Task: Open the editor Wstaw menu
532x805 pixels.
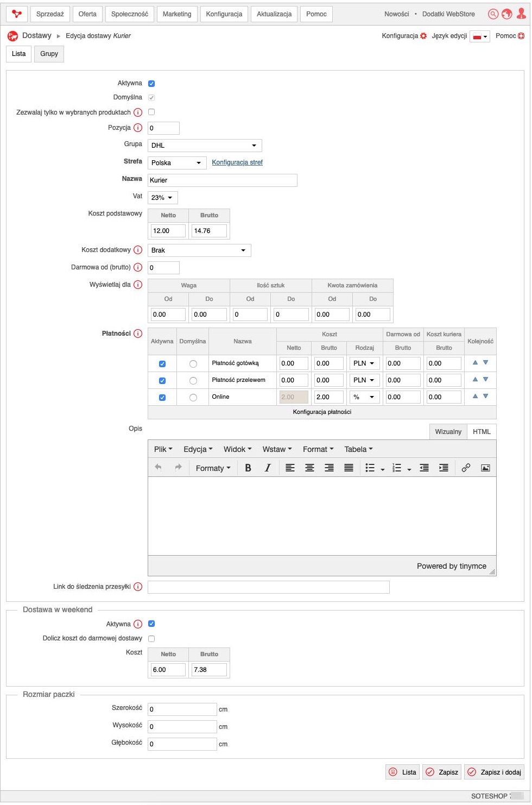Action: (x=277, y=449)
